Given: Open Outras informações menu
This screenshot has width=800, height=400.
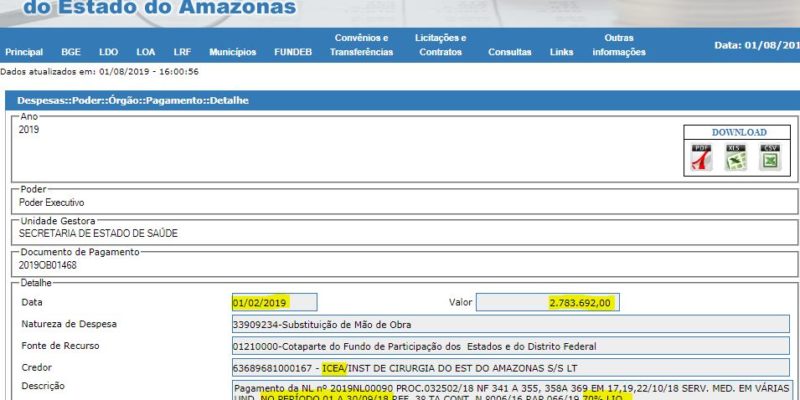Looking at the screenshot, I should tap(619, 45).
